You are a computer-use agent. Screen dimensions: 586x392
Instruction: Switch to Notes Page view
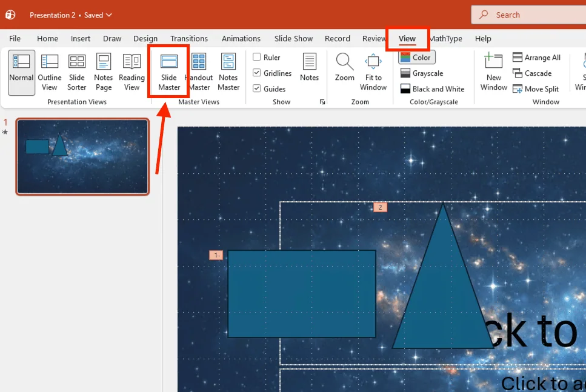click(x=104, y=73)
